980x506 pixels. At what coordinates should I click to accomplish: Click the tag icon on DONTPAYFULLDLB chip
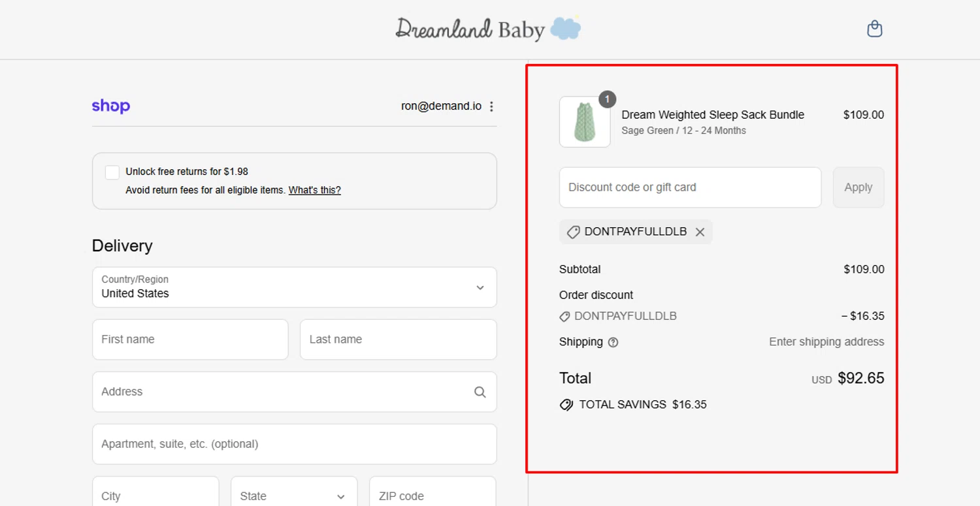click(x=574, y=232)
